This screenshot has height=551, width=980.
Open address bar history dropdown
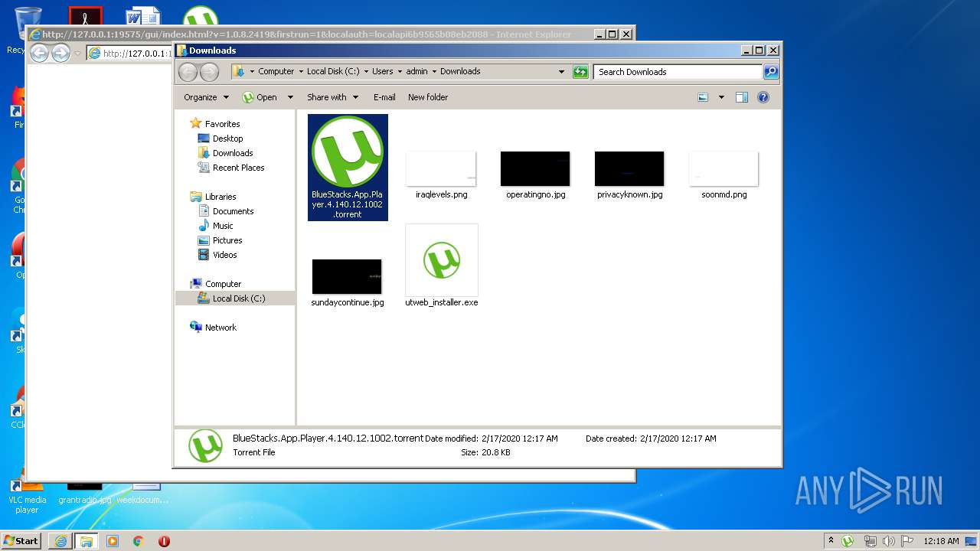pos(561,72)
